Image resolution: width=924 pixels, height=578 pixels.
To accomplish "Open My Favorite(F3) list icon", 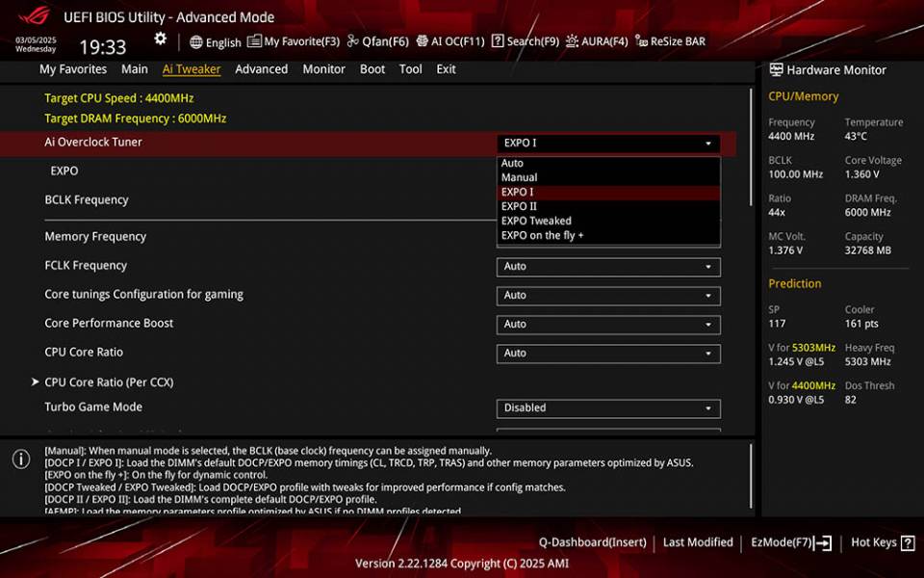I will [254, 40].
